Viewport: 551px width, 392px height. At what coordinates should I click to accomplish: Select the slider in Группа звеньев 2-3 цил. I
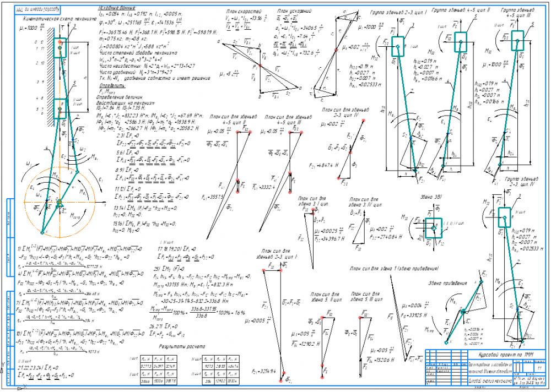point(397,46)
